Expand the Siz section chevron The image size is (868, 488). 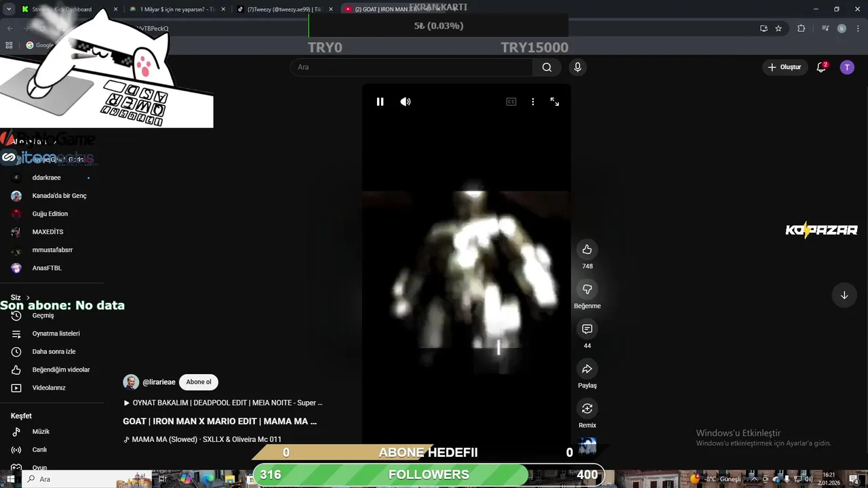[x=28, y=298]
